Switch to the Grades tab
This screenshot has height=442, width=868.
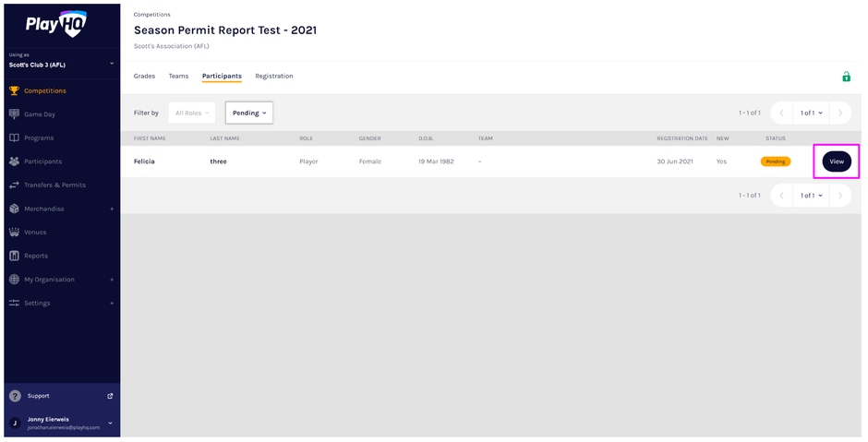pos(144,76)
